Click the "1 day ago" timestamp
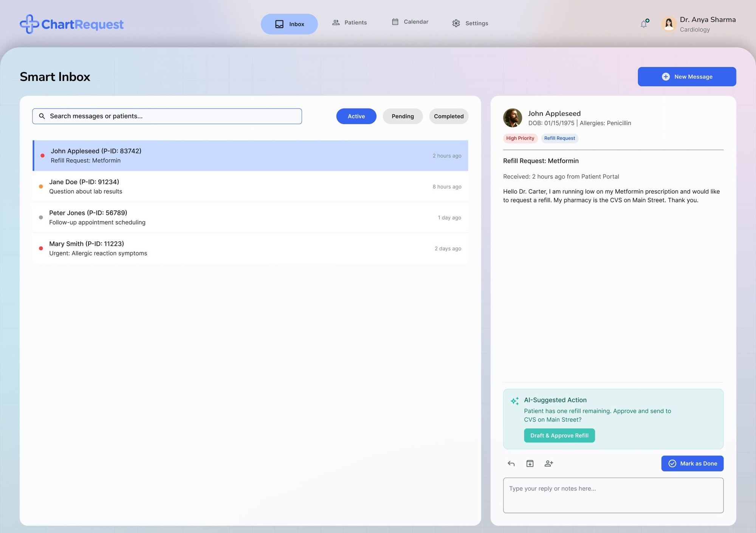 click(x=449, y=218)
